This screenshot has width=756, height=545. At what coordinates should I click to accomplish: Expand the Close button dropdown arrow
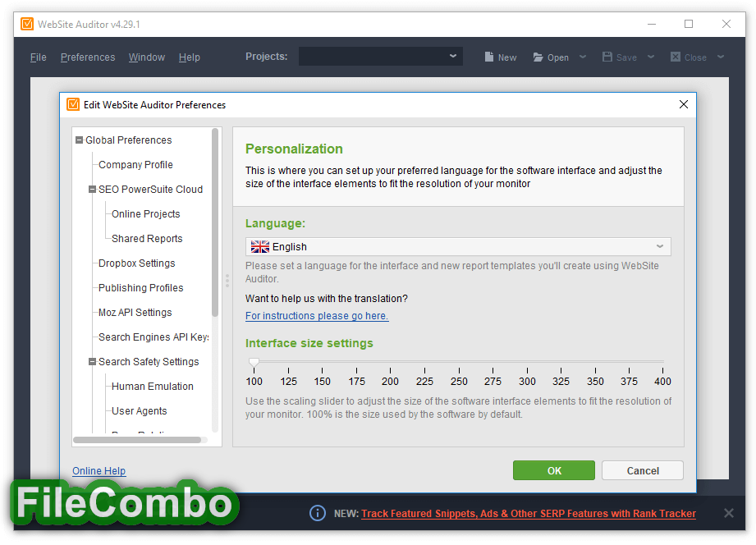(x=721, y=57)
